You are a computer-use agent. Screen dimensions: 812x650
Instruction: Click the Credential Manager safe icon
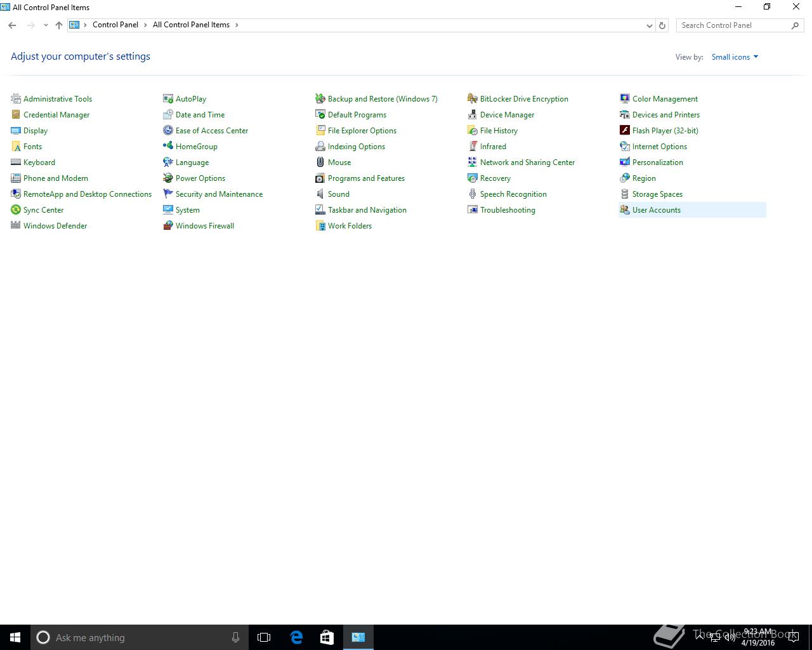[x=16, y=114]
